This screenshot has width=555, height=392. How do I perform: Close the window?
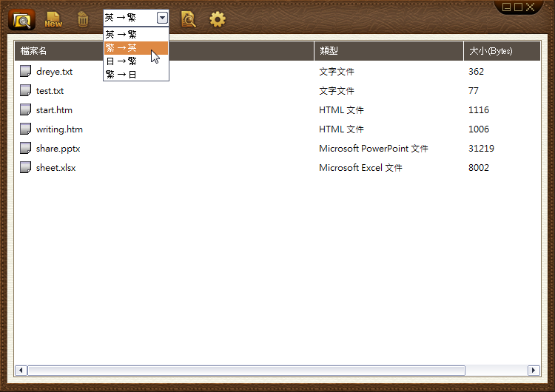pos(531,7)
